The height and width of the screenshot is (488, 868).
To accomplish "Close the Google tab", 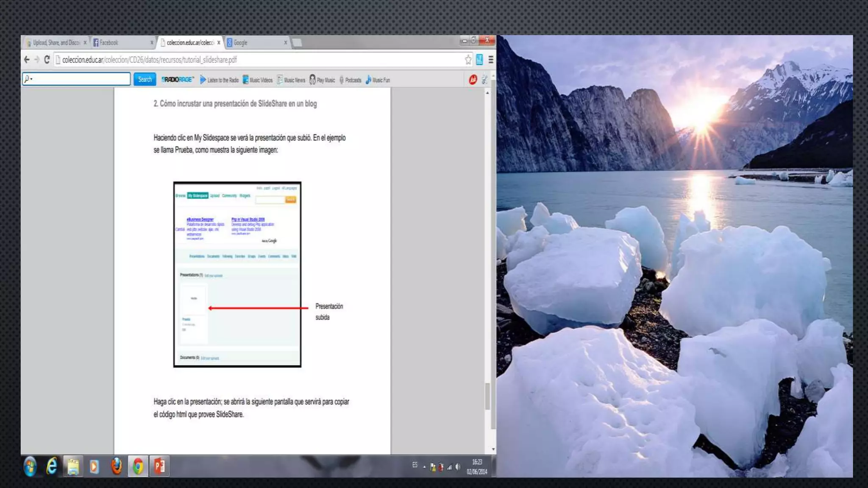I will pyautogui.click(x=285, y=43).
